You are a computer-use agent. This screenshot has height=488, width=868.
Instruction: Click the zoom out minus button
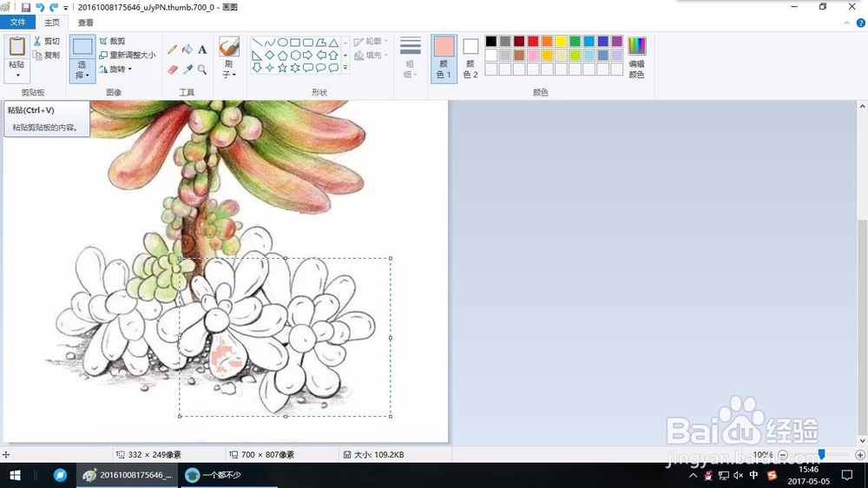[x=783, y=455]
